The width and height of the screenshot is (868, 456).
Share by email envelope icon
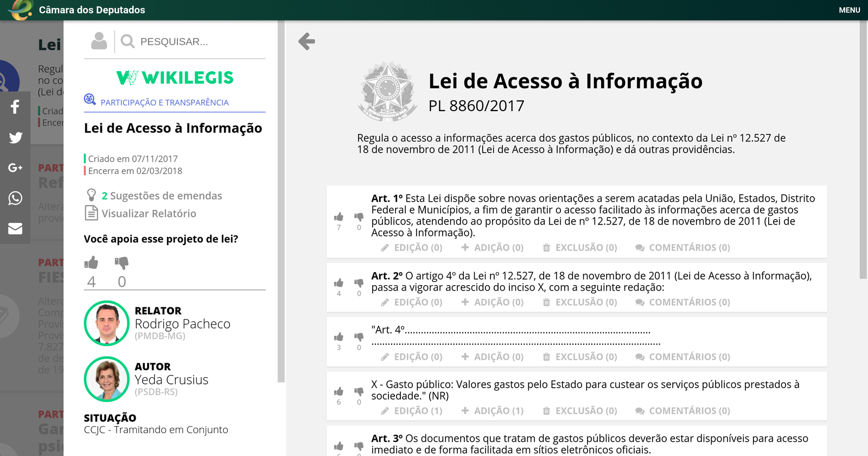click(x=15, y=228)
